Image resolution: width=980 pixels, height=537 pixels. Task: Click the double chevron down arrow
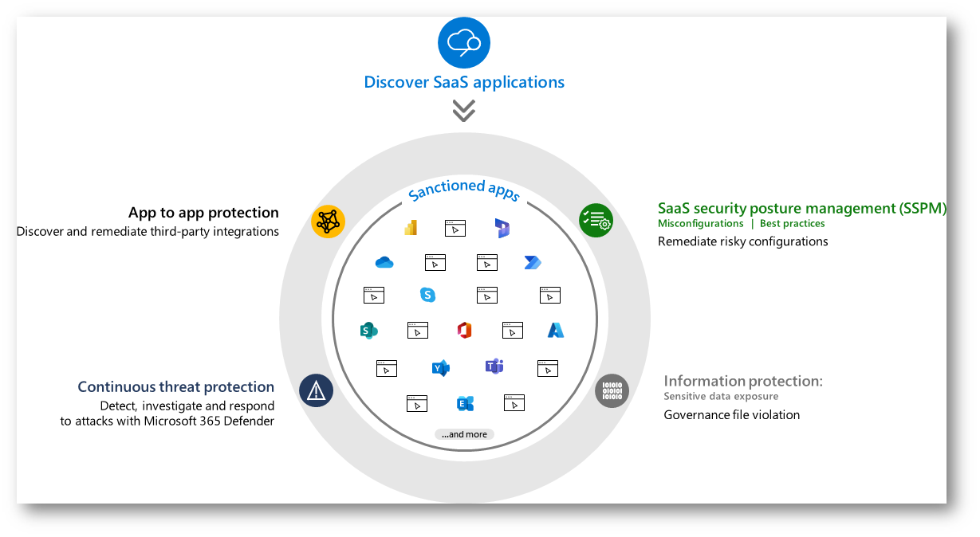[x=464, y=110]
